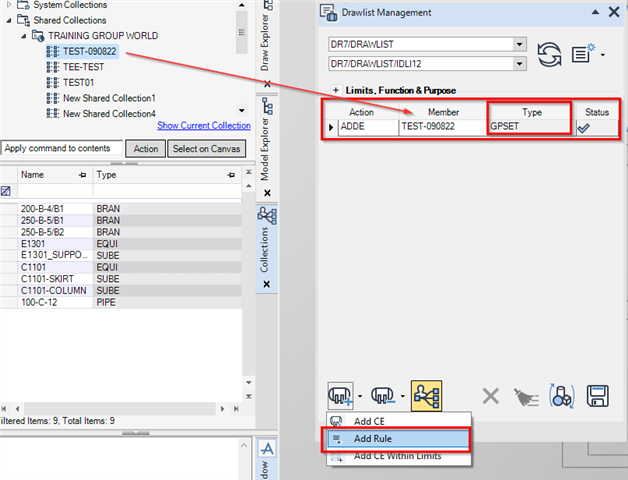Viewport: 628px width, 480px height.
Task: Click horizontal scrollbar jump to first arrow
Action: (4, 409)
